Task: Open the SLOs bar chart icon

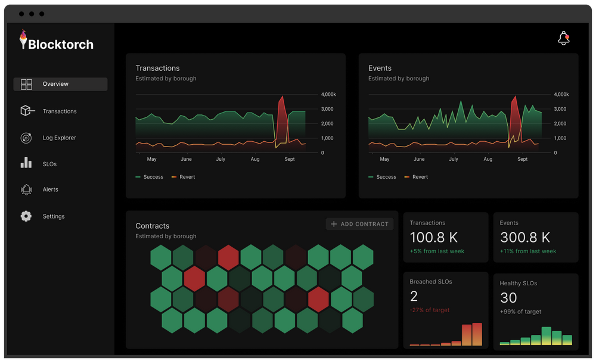Action: [26, 163]
